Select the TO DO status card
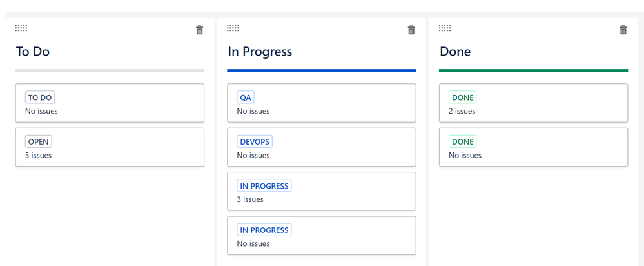 pyautogui.click(x=110, y=103)
